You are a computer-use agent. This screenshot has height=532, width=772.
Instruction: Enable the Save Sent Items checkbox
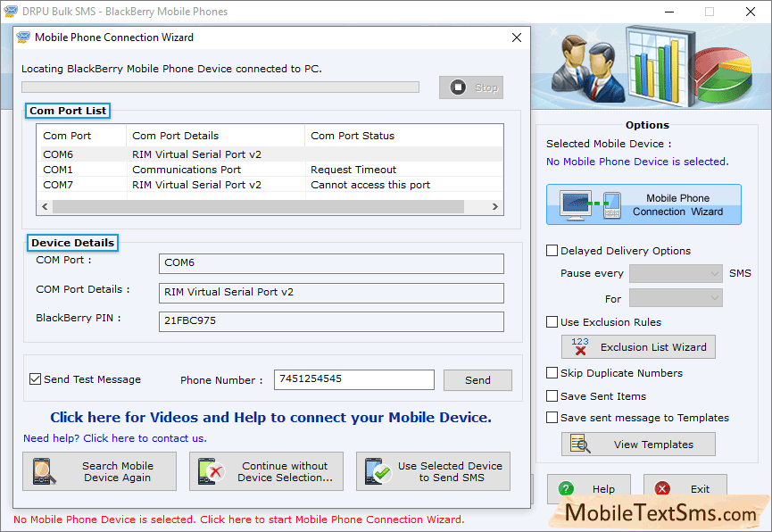552,395
